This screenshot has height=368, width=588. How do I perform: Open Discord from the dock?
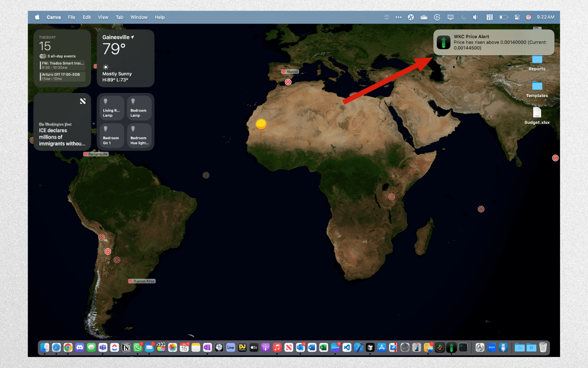tap(79, 348)
